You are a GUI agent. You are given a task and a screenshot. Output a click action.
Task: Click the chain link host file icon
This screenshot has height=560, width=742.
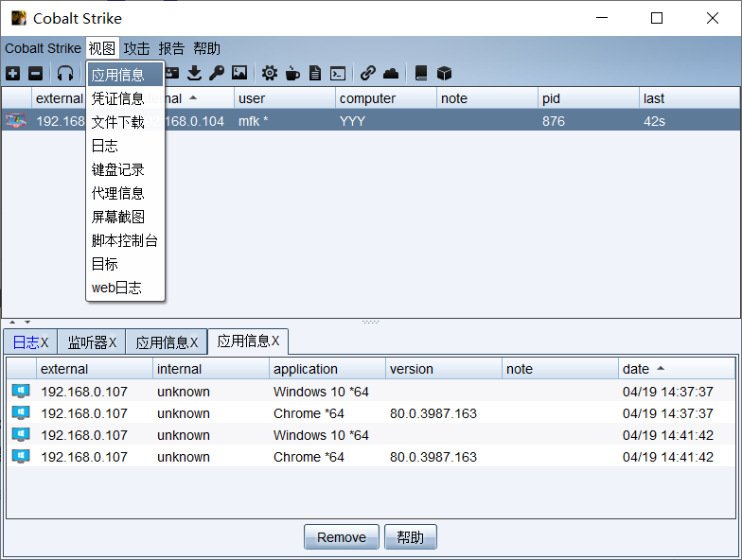point(368,73)
